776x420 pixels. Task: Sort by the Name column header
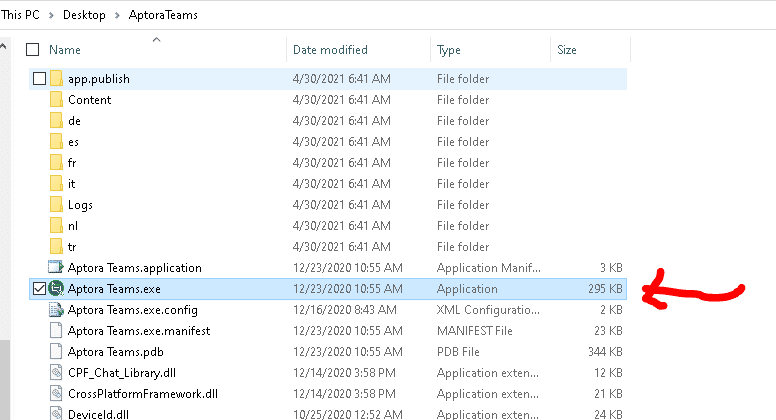coord(65,50)
